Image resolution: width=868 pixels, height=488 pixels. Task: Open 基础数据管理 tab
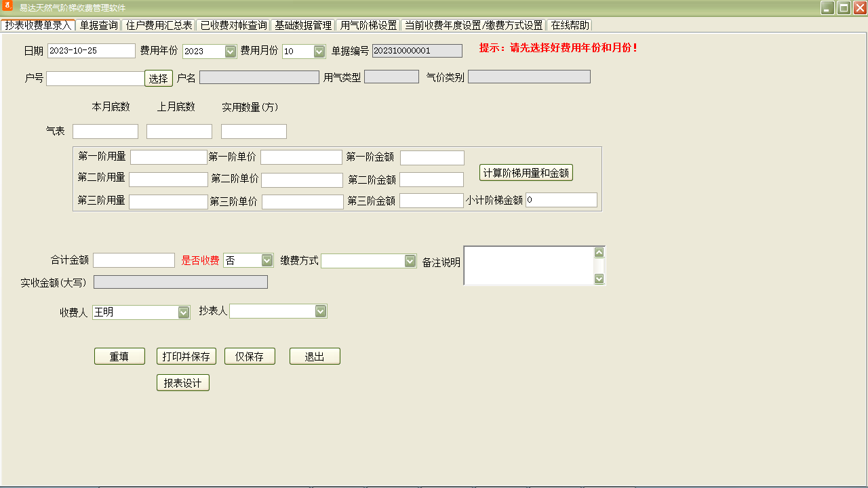[x=302, y=25]
